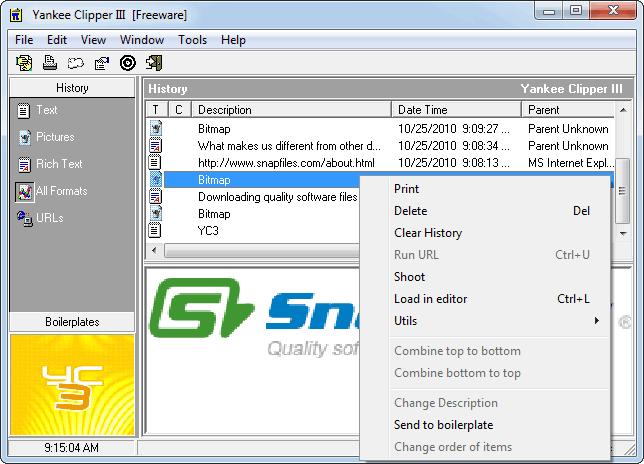
Task: Select Load in editor menu entry
Action: click(x=485, y=299)
